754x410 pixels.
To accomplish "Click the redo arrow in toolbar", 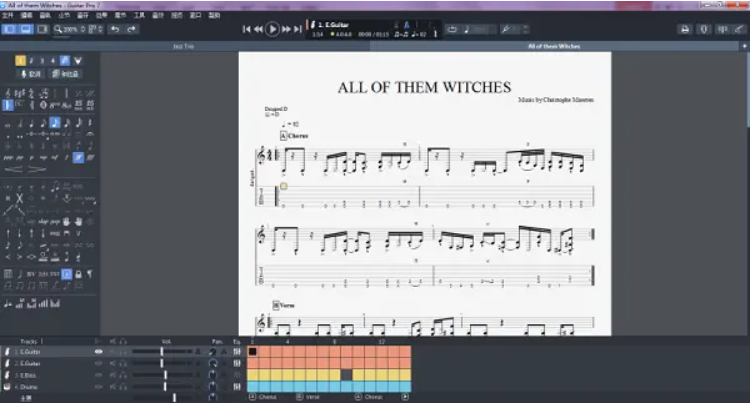I will tap(131, 30).
